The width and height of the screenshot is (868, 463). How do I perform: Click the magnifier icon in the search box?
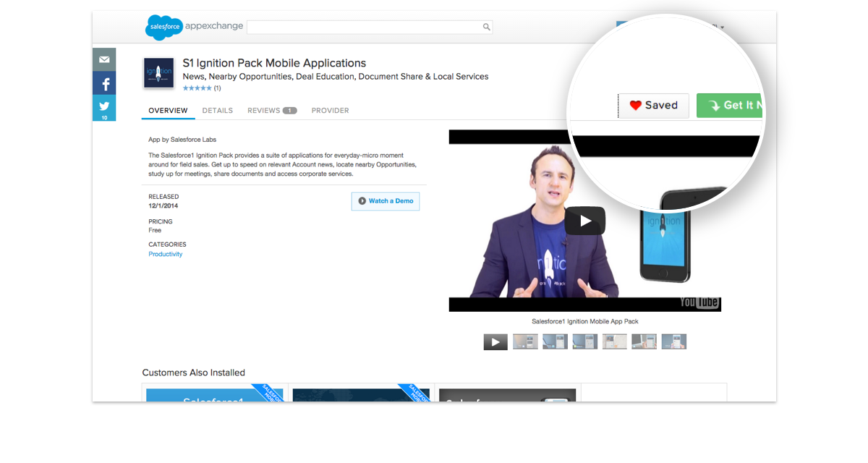[x=487, y=27]
